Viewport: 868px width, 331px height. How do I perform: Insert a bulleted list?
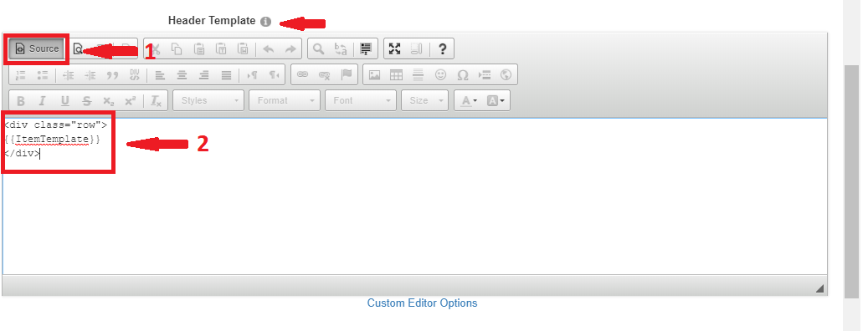click(42, 75)
